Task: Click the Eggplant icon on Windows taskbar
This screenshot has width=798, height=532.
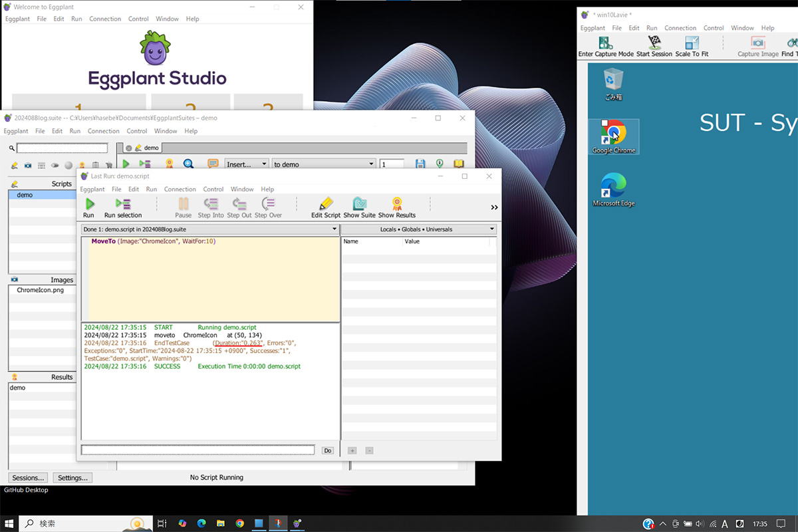Action: 297,523
